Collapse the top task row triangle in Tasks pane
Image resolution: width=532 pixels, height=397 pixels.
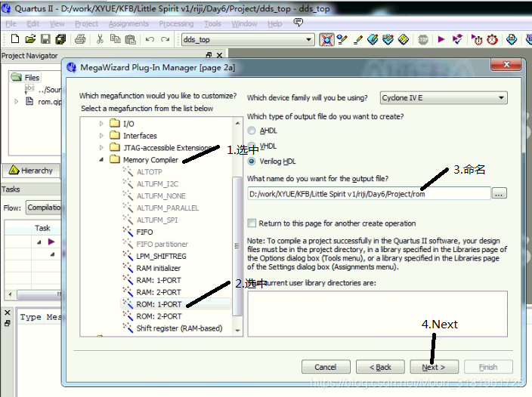click(39, 242)
